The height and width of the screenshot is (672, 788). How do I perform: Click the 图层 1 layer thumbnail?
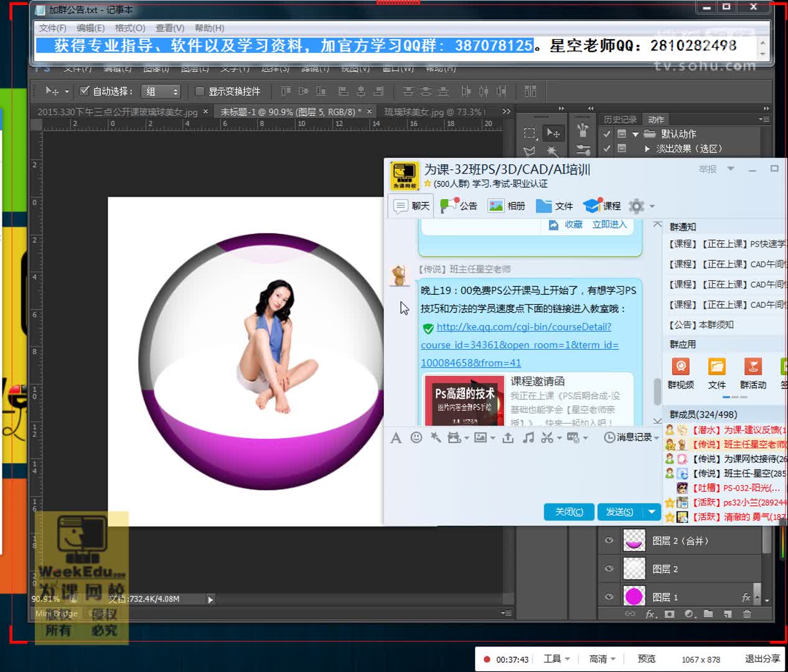pyautogui.click(x=634, y=596)
